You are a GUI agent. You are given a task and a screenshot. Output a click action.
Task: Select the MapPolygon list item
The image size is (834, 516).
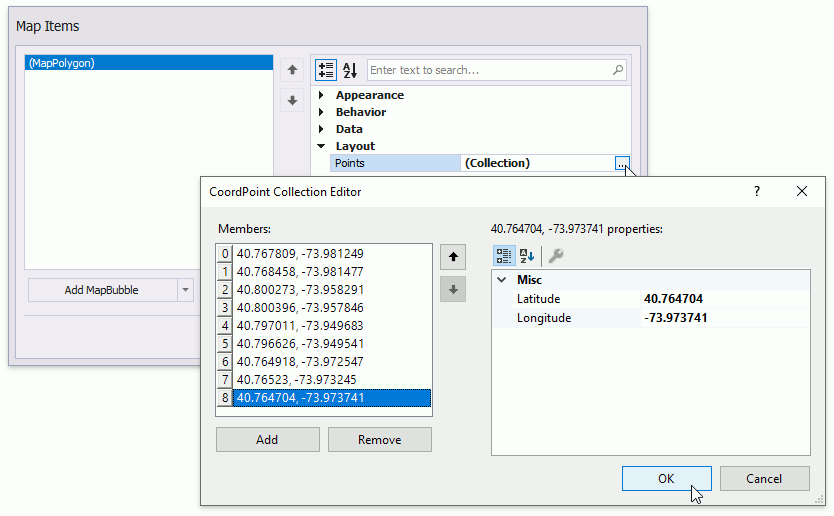(x=148, y=63)
